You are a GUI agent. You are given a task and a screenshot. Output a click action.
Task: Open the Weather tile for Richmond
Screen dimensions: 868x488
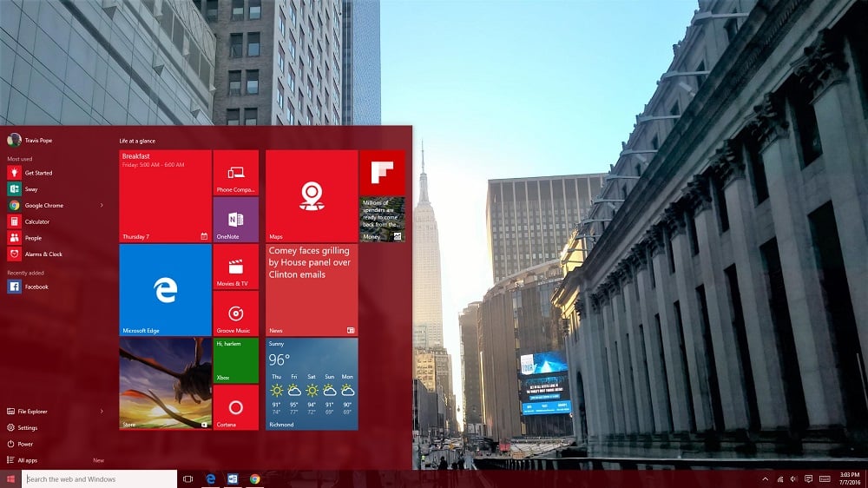(312, 385)
